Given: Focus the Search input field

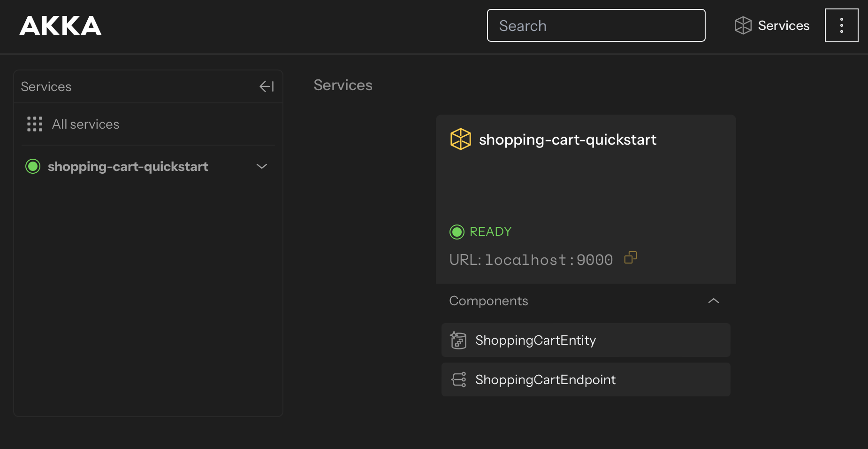Looking at the screenshot, I should (x=596, y=25).
